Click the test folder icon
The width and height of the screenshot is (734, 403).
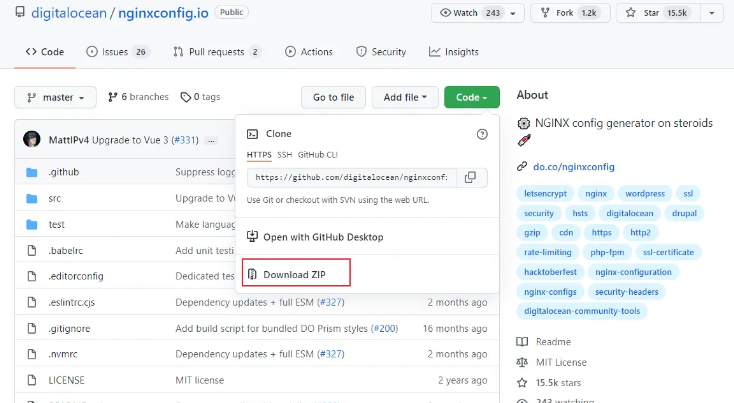click(x=32, y=225)
